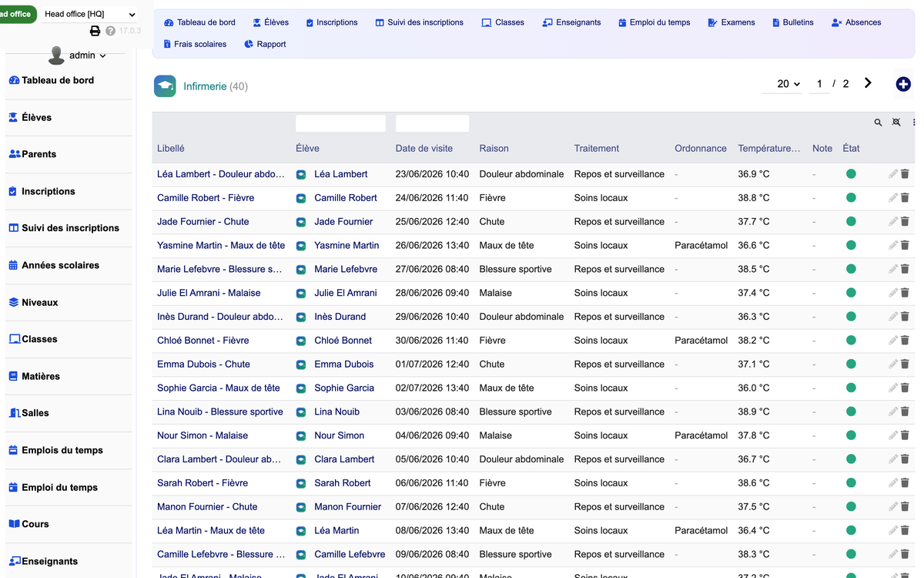Open the Examens top menu item
This screenshot has height=578, width=924.
(731, 22)
